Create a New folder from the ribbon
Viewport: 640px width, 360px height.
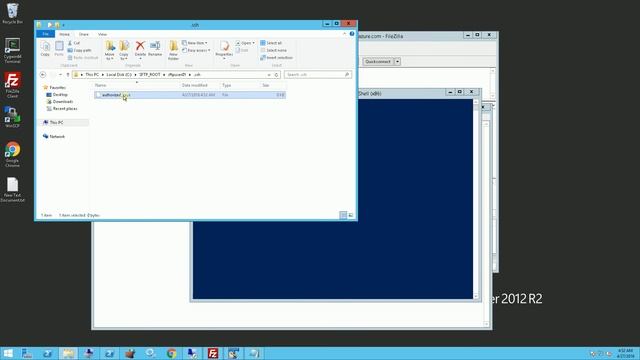pos(173,50)
